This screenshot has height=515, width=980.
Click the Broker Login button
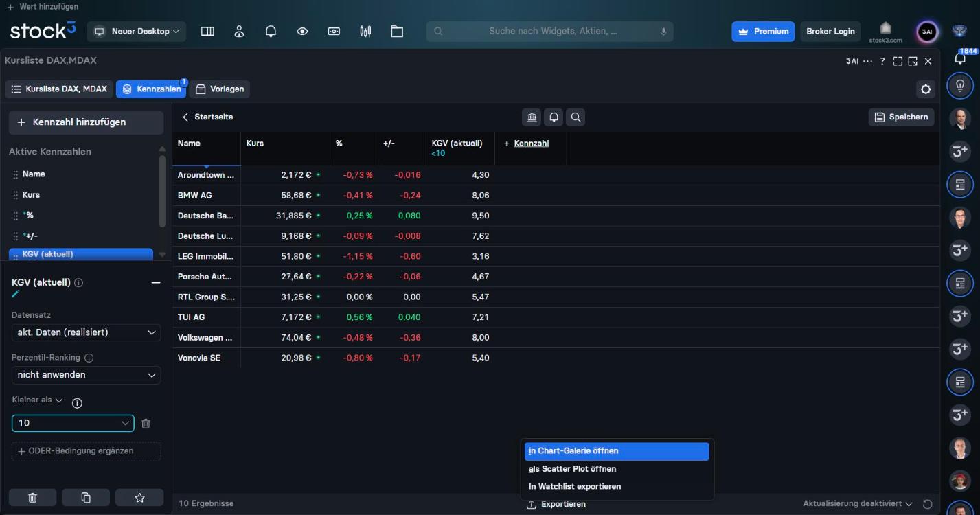(x=830, y=32)
